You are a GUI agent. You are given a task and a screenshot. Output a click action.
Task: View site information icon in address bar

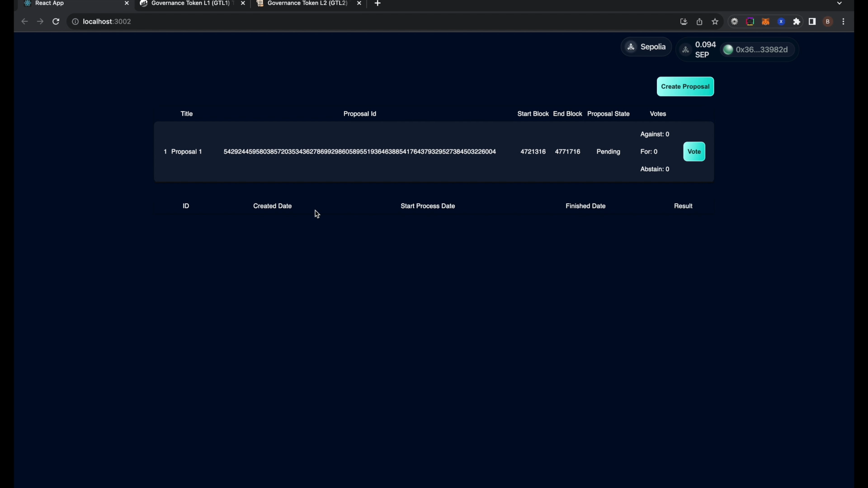[x=75, y=22]
